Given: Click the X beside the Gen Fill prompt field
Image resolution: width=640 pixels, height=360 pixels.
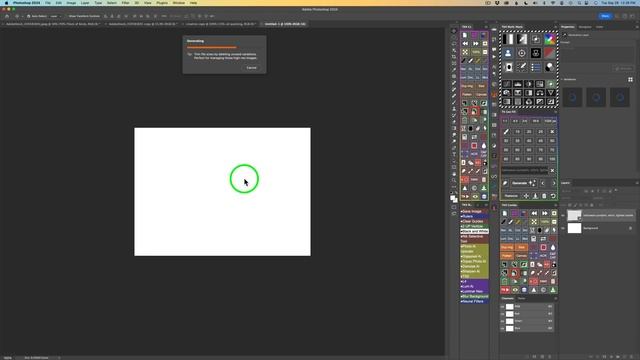Looking at the screenshot, I should pyautogui.click(x=552, y=170).
